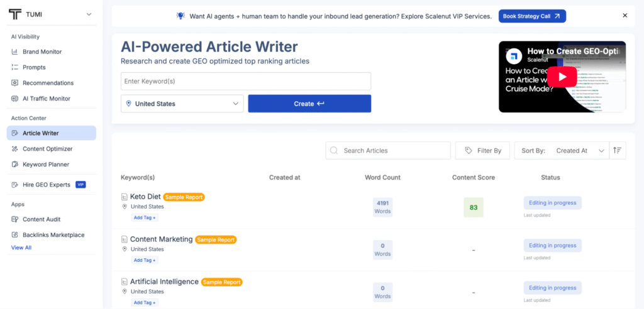Click the content score 83 badge

(x=474, y=207)
